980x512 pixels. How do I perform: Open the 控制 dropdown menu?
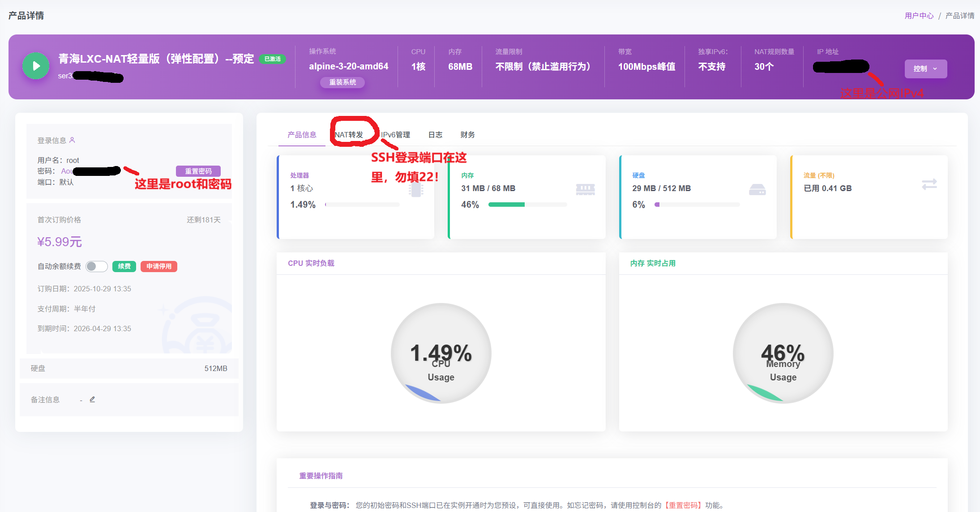coord(925,68)
